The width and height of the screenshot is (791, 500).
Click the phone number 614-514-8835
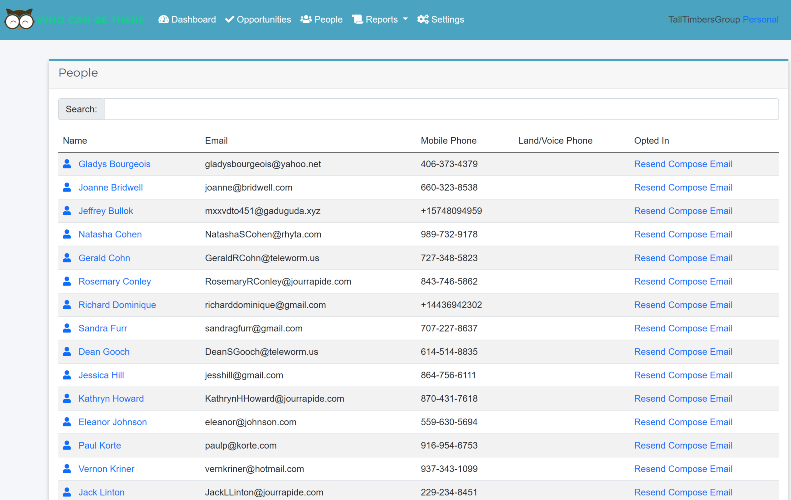[x=449, y=352]
